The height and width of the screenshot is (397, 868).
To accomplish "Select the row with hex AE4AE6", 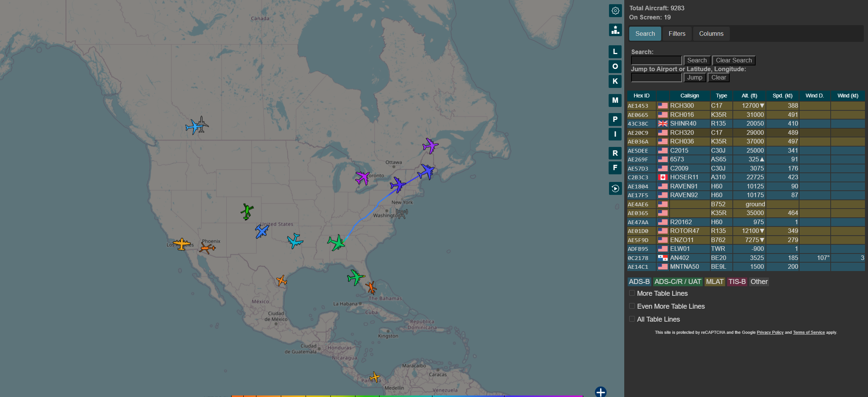I will [746, 204].
